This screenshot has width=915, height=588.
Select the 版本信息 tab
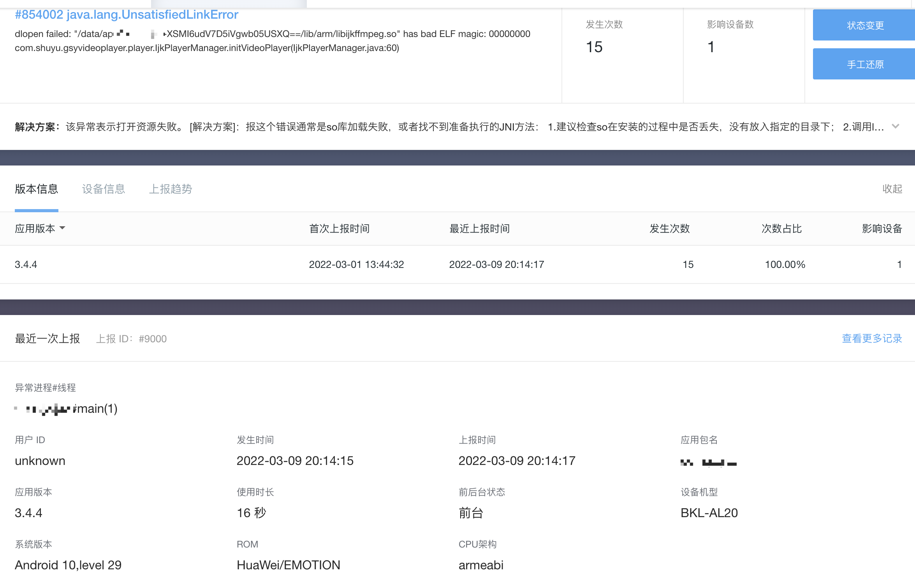[x=36, y=189]
